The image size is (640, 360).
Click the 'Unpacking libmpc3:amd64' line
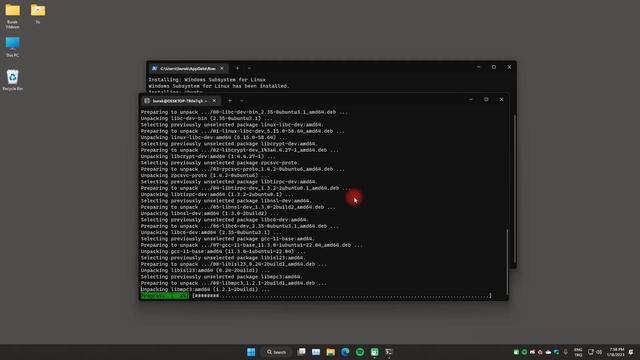click(x=205, y=289)
